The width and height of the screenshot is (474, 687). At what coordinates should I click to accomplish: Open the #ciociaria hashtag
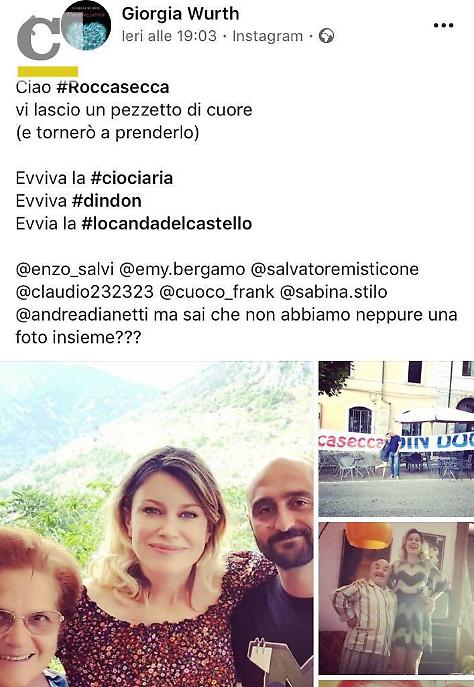pos(131,178)
